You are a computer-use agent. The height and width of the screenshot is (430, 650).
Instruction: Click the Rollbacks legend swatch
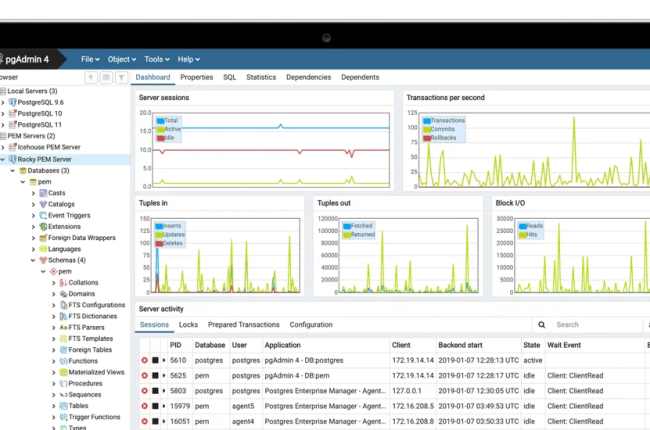427,138
